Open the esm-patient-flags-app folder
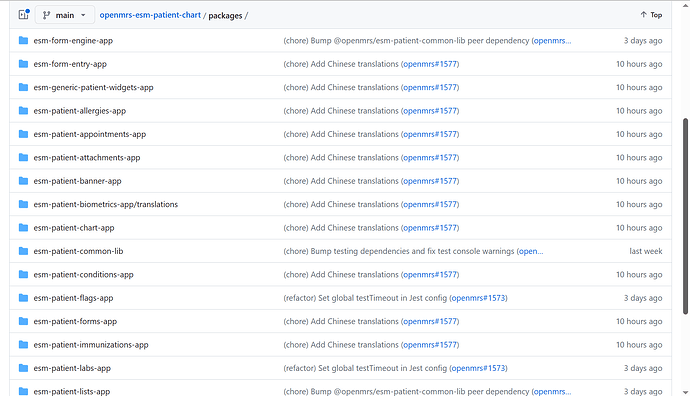The height and width of the screenshot is (396, 690). pyautogui.click(x=73, y=298)
